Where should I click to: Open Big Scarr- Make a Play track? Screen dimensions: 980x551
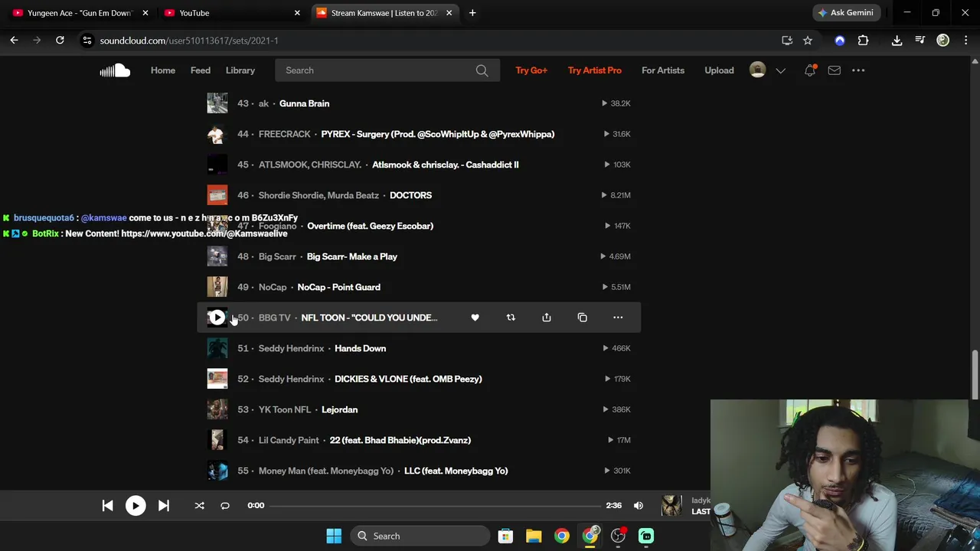tap(352, 256)
